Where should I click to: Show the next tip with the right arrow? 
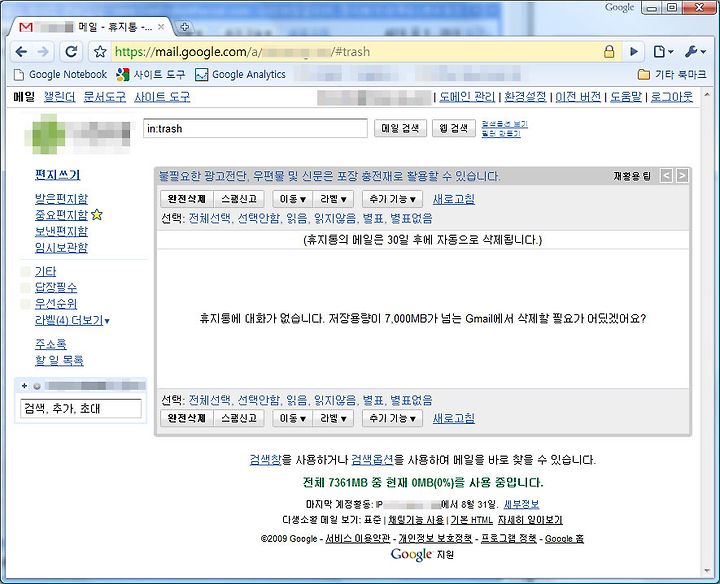pos(682,175)
